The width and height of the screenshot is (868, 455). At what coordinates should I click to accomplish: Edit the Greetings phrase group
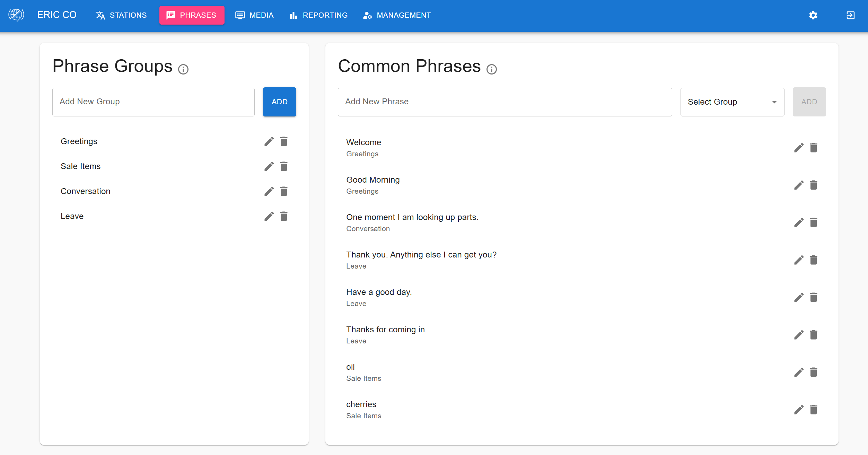pos(269,141)
